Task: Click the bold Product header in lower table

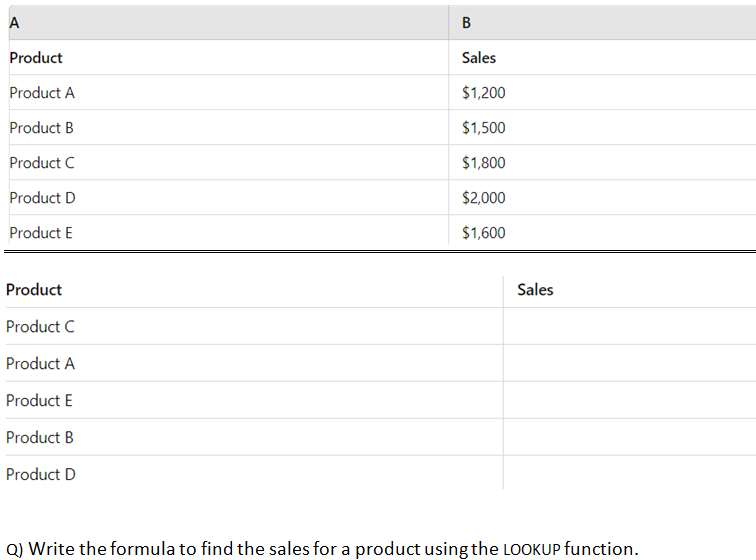Action: point(34,290)
